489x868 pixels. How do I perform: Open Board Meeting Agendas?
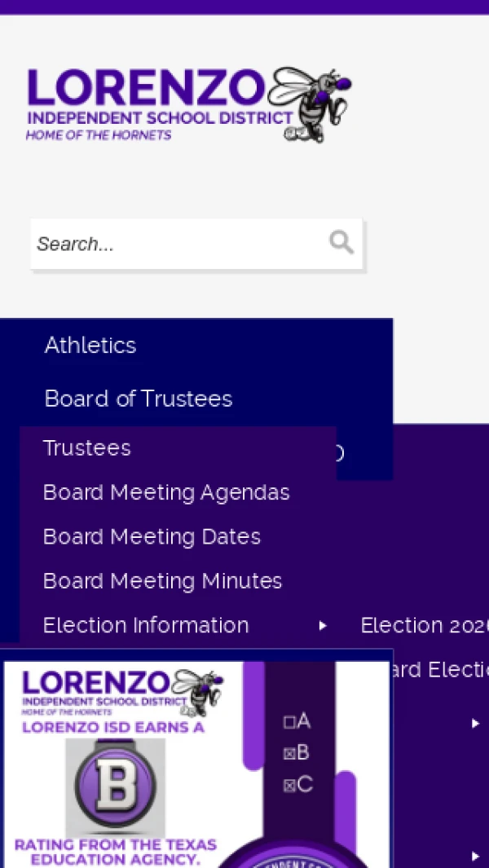click(166, 492)
